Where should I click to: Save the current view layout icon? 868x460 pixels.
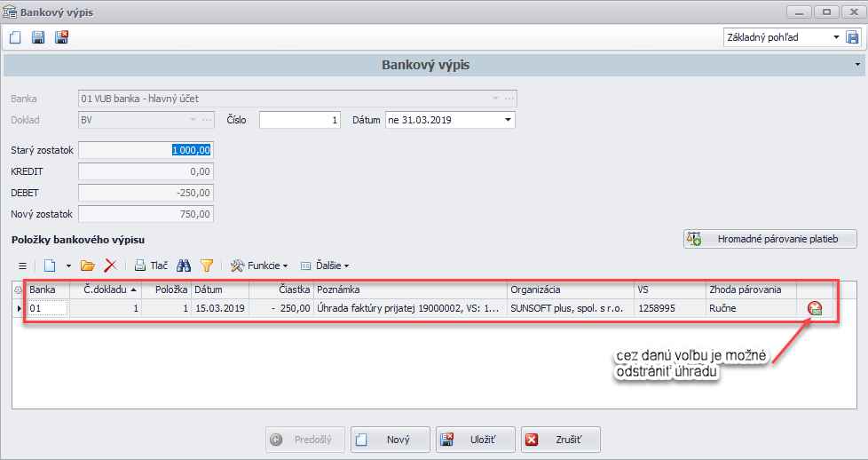point(852,37)
